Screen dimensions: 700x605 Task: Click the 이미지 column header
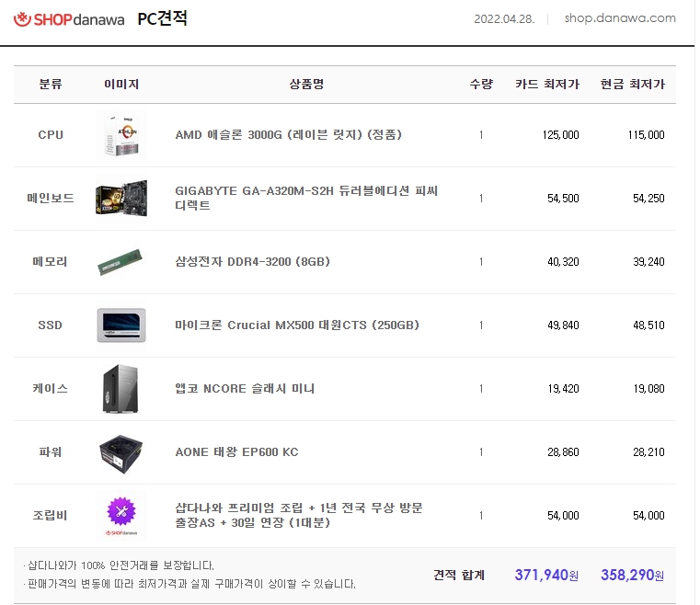121,84
